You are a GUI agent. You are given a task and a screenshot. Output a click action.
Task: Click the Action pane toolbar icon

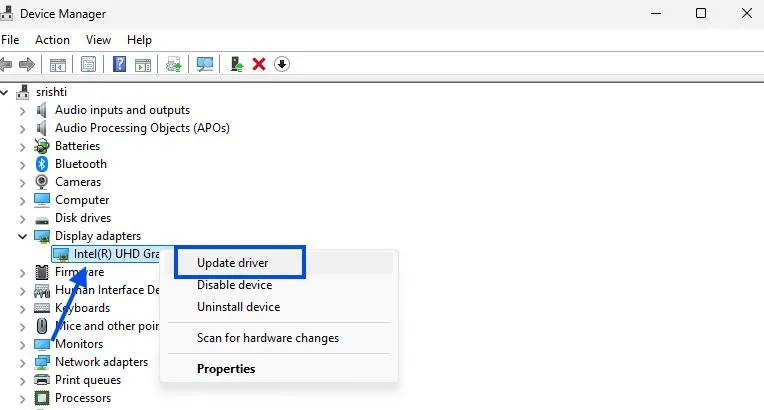point(143,64)
